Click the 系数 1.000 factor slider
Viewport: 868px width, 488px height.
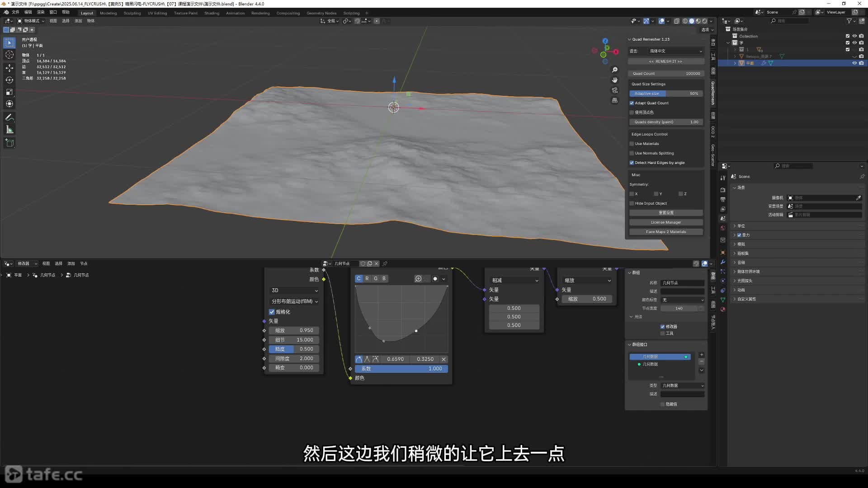[401, 369]
